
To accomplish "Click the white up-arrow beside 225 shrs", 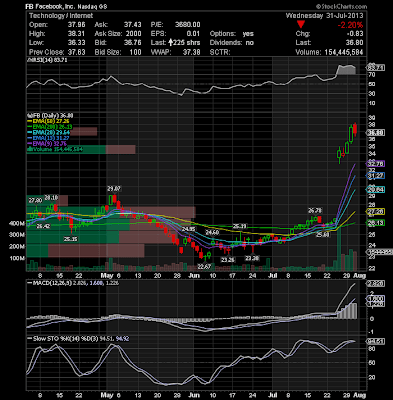I will pos(171,42).
